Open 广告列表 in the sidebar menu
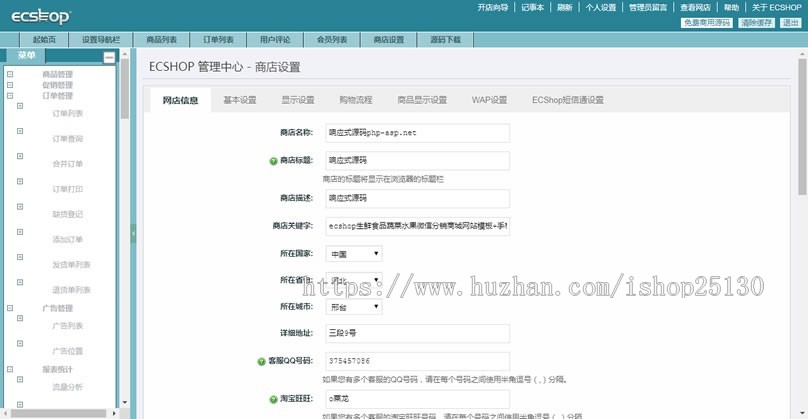The height and width of the screenshot is (419, 808). coord(68,326)
